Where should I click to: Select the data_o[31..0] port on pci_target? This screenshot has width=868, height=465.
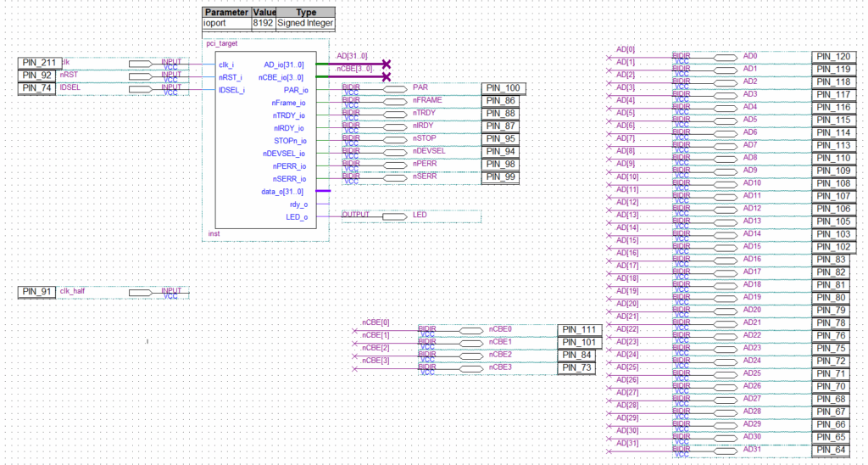point(284,192)
